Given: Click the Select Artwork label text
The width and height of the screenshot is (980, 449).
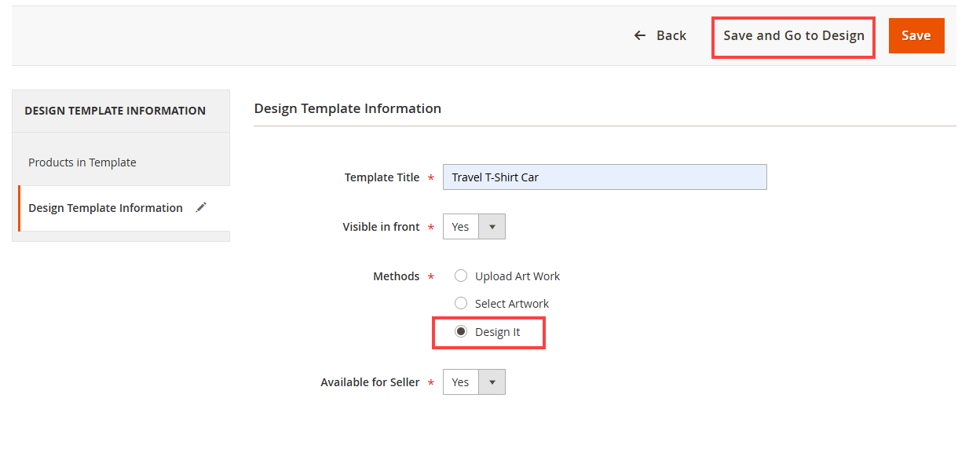Looking at the screenshot, I should (512, 303).
